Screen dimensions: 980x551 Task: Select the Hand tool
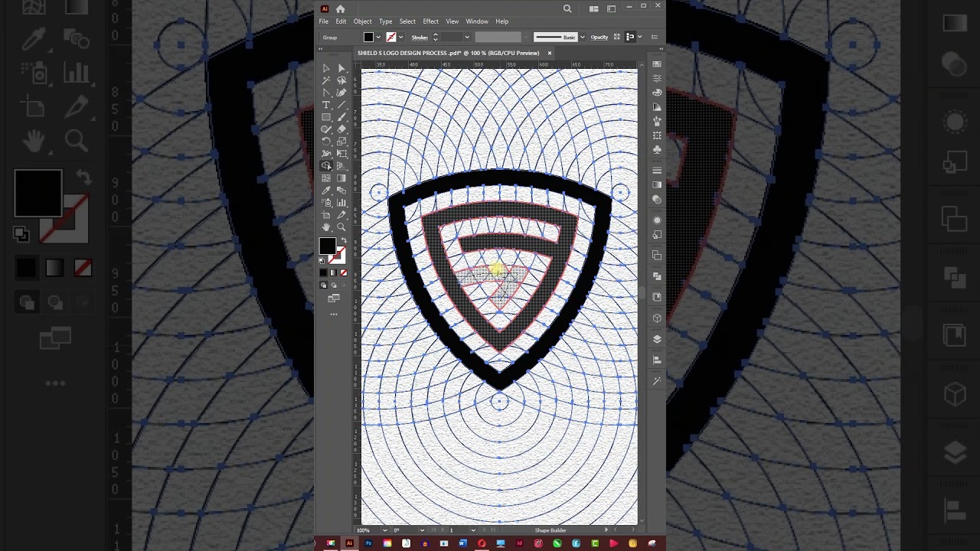(x=326, y=227)
